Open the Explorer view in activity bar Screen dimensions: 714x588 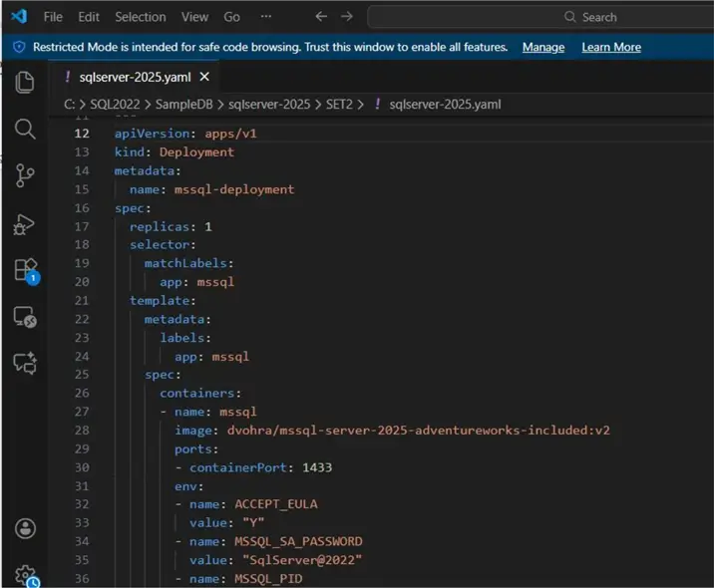click(x=25, y=83)
